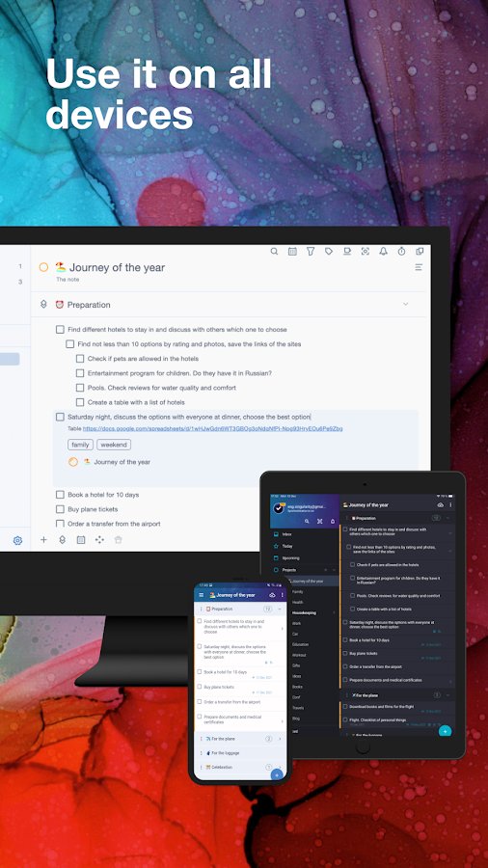Open notifications bell icon
This screenshot has width=488, height=868.
click(384, 252)
